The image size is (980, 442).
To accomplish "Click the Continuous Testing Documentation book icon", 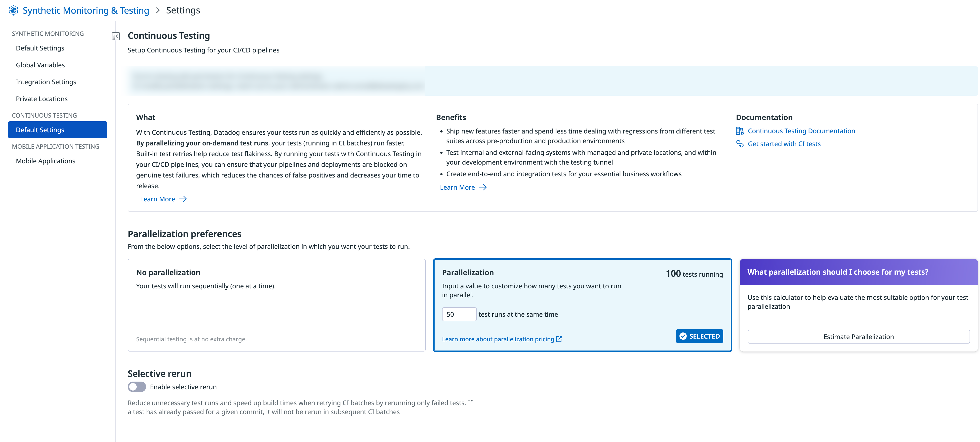I will pyautogui.click(x=739, y=131).
